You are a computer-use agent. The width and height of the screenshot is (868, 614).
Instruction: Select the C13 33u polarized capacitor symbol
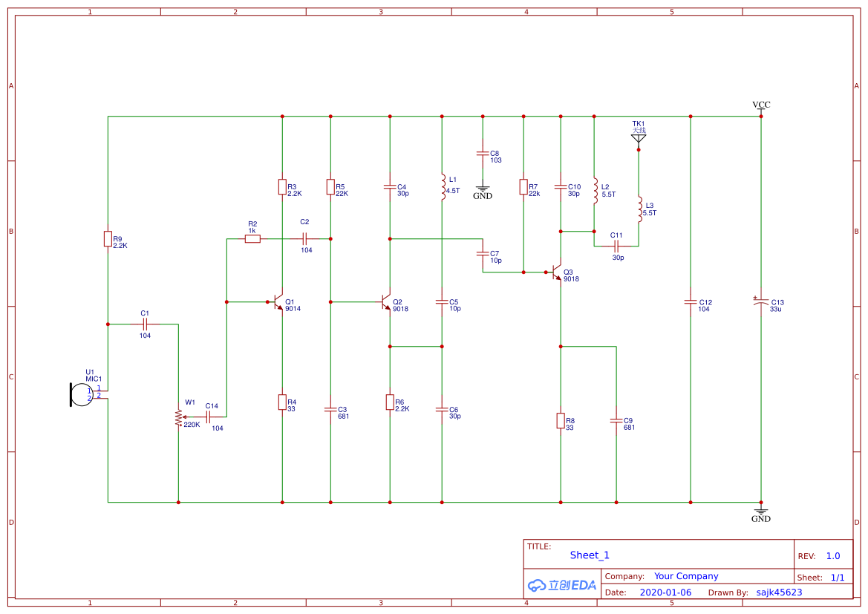pyautogui.click(x=761, y=302)
